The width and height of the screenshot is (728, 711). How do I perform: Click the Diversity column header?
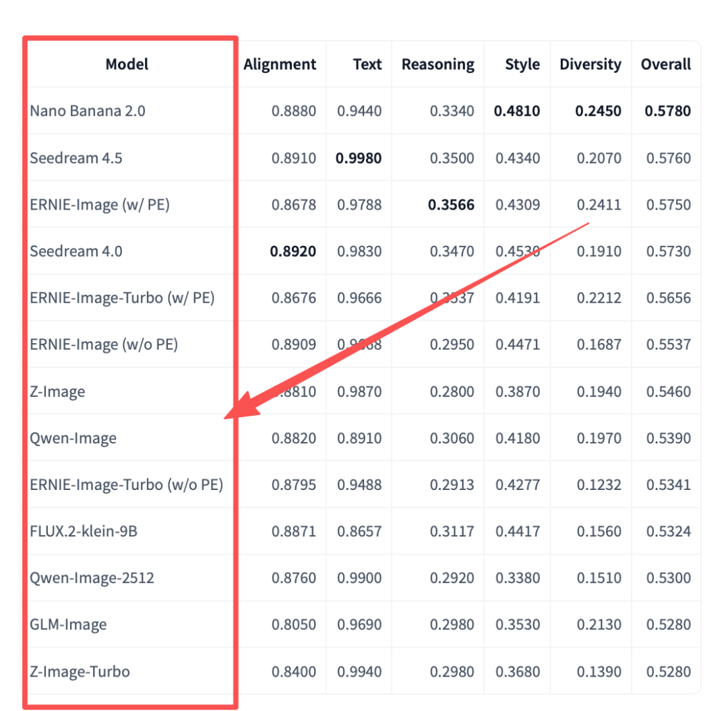(590, 65)
